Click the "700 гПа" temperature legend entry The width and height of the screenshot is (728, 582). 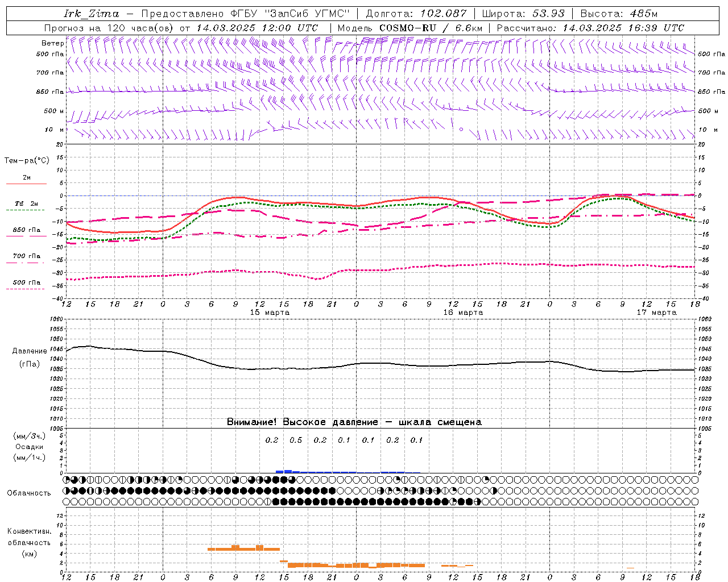pyautogui.click(x=27, y=256)
